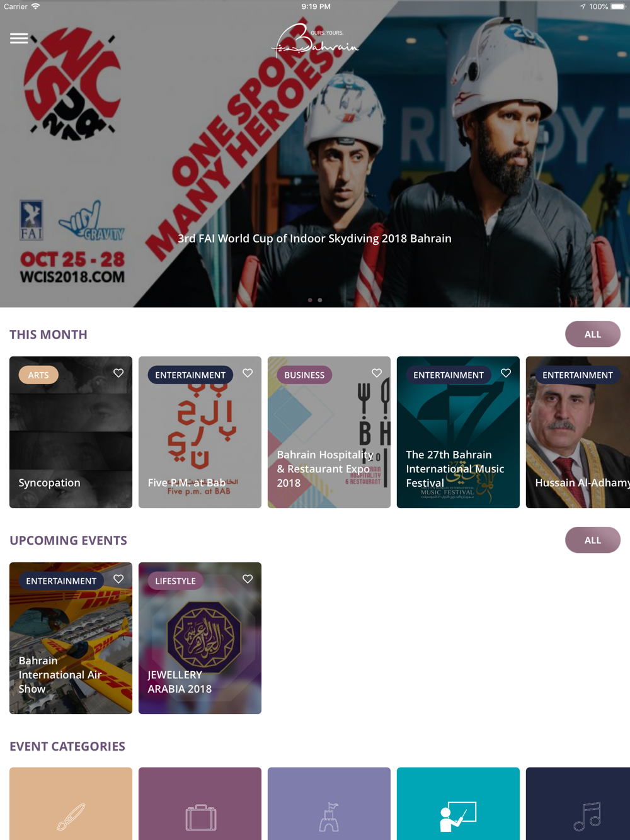Select the ARTS tag on Syncopation
This screenshot has width=630, height=840.
click(x=38, y=375)
